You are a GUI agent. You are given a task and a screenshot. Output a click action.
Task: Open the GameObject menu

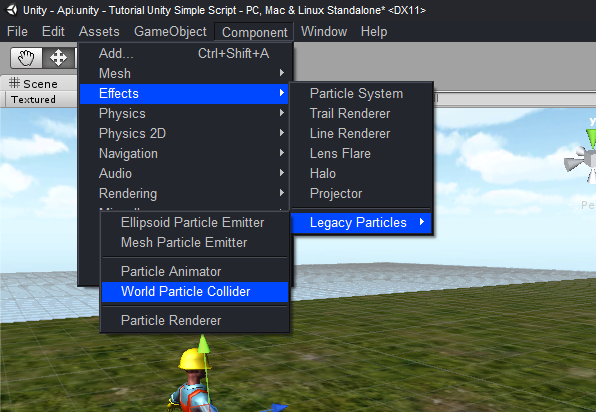(x=170, y=32)
